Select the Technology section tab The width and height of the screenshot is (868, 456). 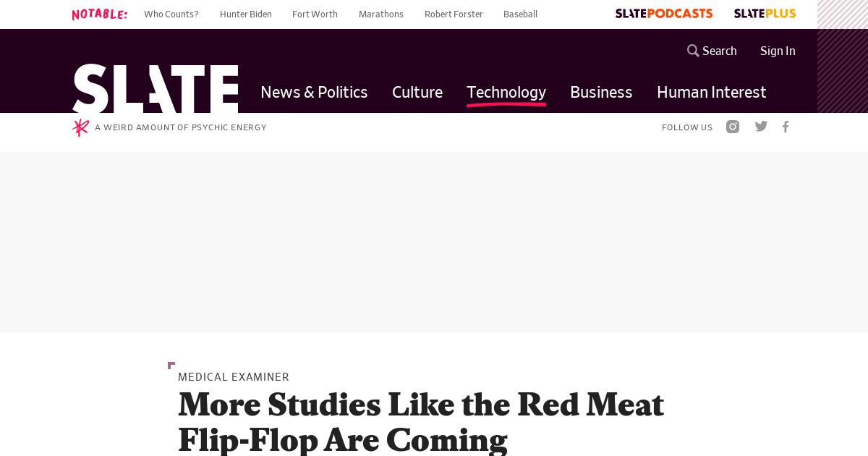tap(506, 92)
